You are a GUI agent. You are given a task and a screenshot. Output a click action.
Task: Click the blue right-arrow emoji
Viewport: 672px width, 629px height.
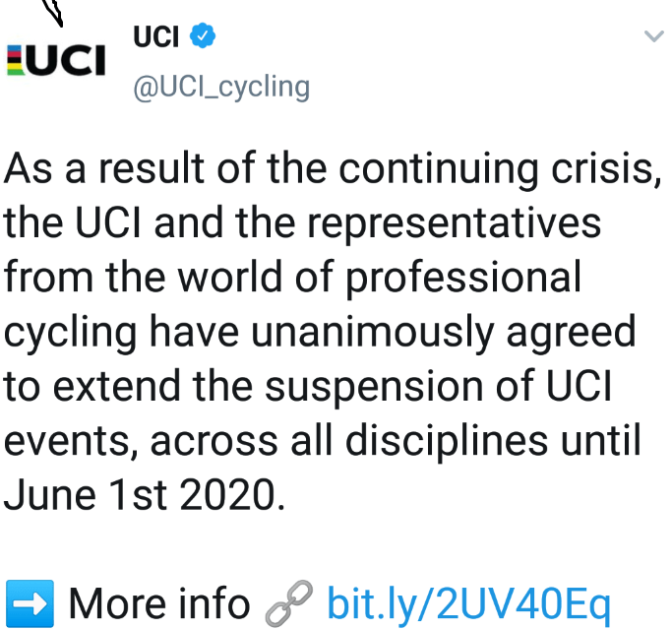pyautogui.click(x=28, y=601)
